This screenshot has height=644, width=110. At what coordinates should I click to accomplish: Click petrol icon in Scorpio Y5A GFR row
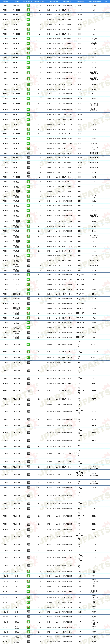coord(28,284)
